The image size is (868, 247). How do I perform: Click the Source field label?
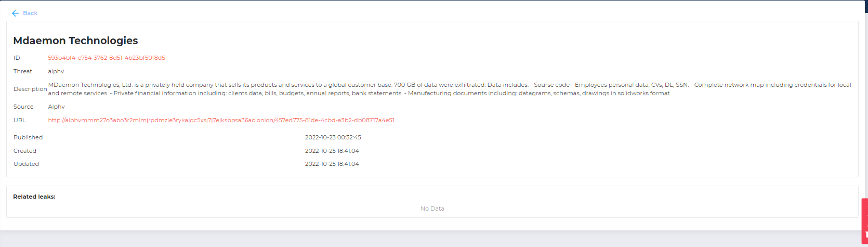[23, 107]
